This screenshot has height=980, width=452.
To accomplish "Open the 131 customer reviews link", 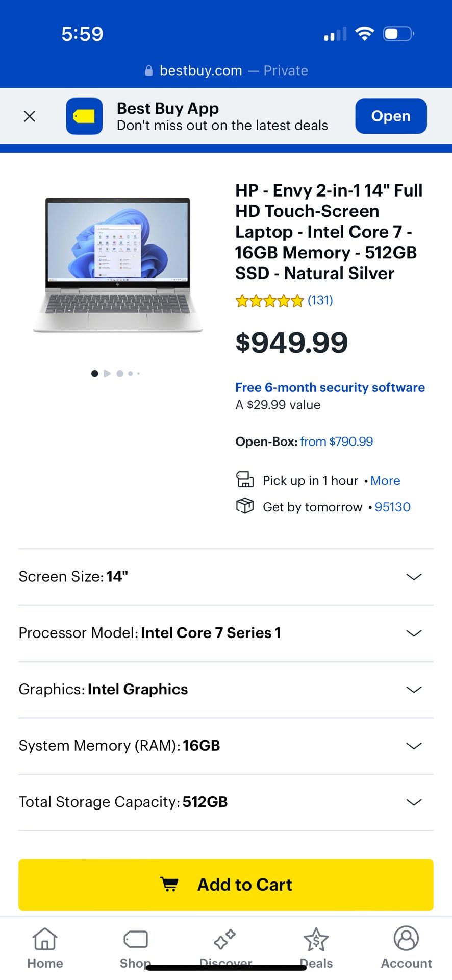I will [320, 300].
